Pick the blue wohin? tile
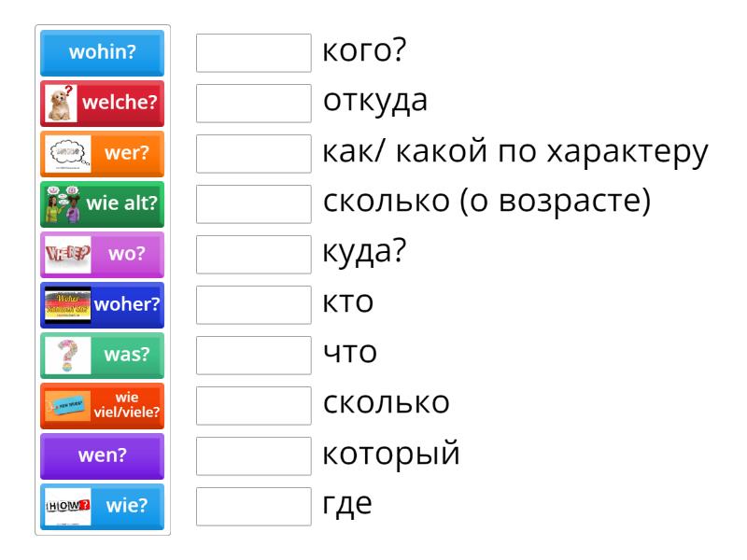Viewport: 747px width, 560px height. (102, 53)
